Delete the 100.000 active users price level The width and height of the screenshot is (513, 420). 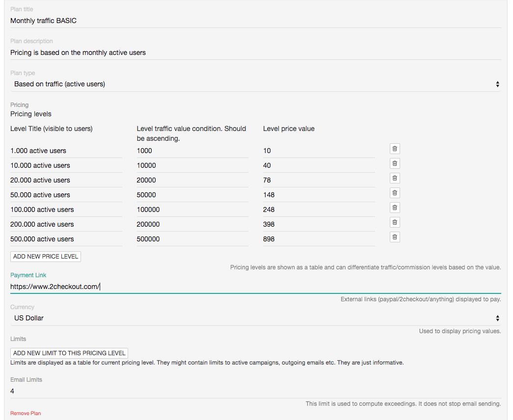click(395, 208)
